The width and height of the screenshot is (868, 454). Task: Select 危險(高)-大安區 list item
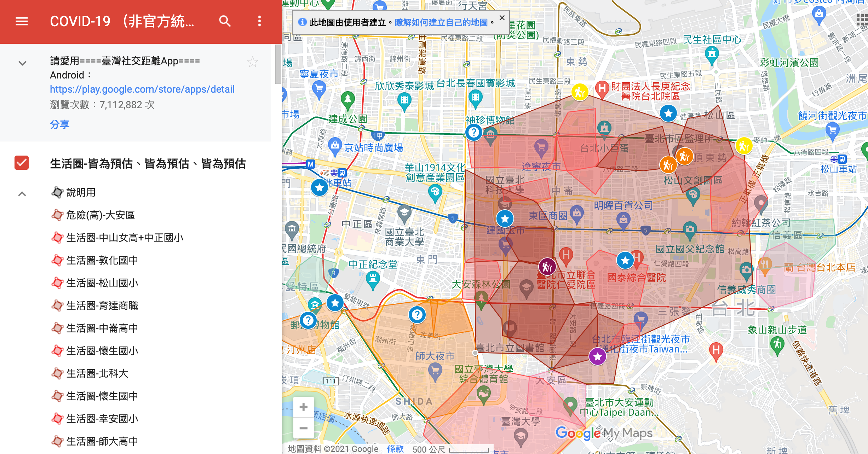pos(100,215)
